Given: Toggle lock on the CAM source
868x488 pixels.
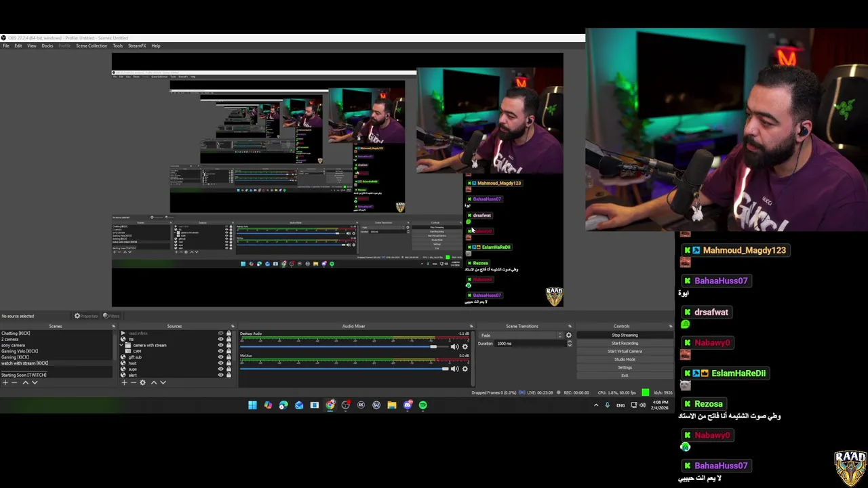Looking at the screenshot, I should [x=229, y=351].
